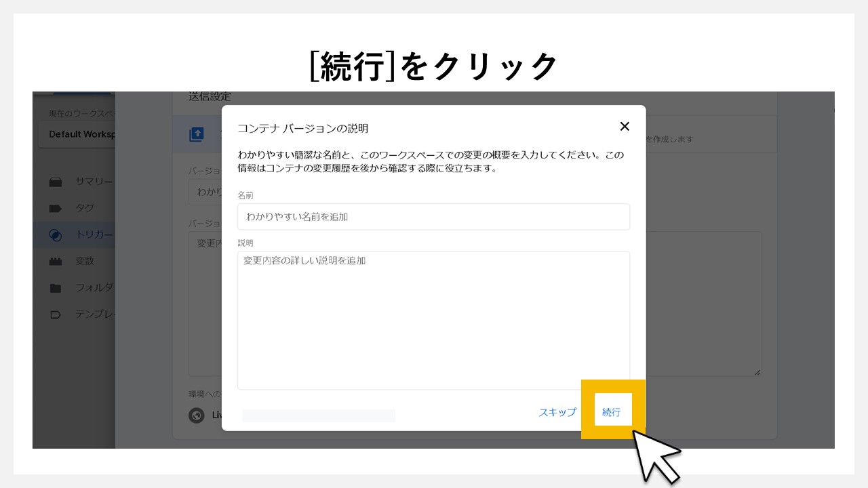Click the テンプレート template icon in the sidebar
Viewport: 868px width, 488px height.
click(x=56, y=314)
